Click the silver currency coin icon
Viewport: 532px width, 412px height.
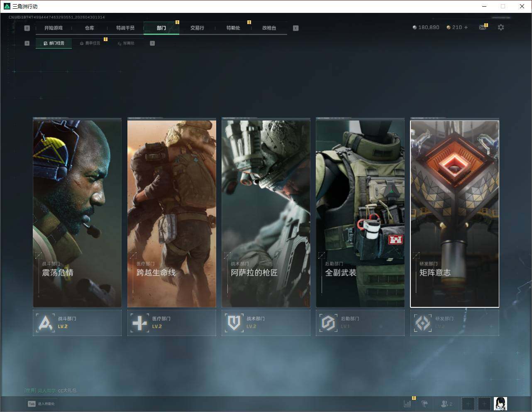pos(414,27)
